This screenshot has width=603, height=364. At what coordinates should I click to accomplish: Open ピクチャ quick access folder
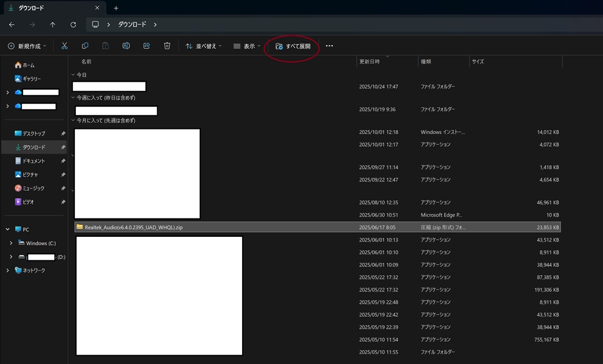[x=26, y=174]
